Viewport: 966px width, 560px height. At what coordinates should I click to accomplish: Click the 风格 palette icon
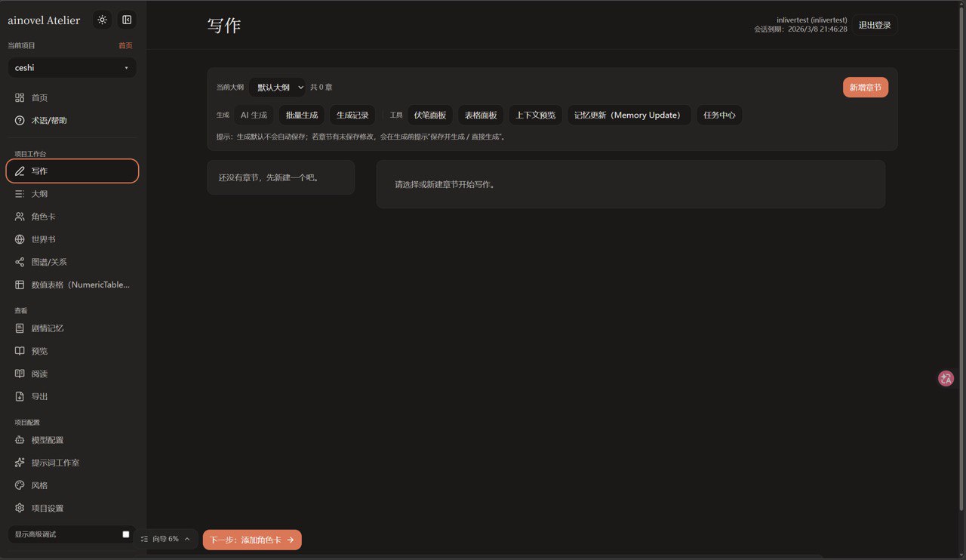20,485
